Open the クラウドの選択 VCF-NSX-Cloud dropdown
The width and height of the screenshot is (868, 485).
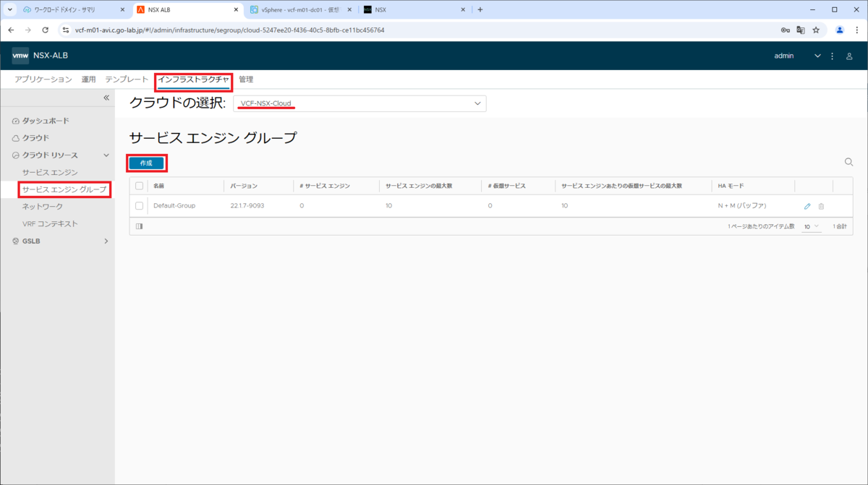[x=359, y=103]
